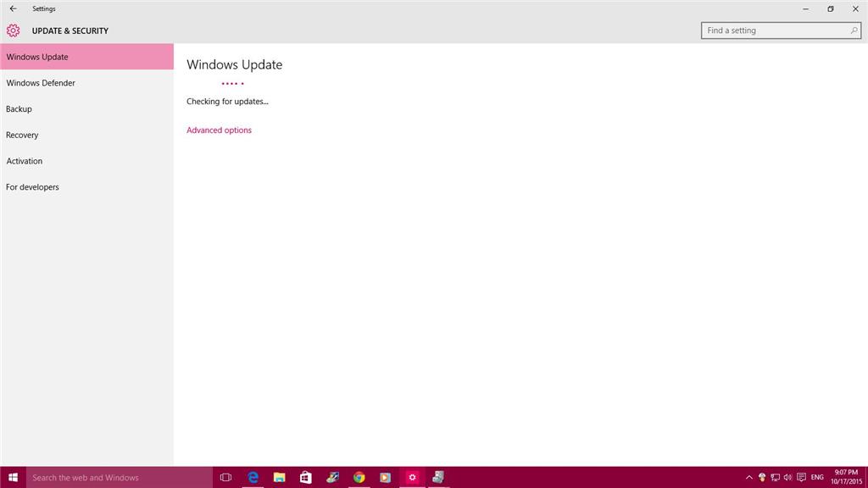Open the paint app icon on taskbar

click(332, 477)
